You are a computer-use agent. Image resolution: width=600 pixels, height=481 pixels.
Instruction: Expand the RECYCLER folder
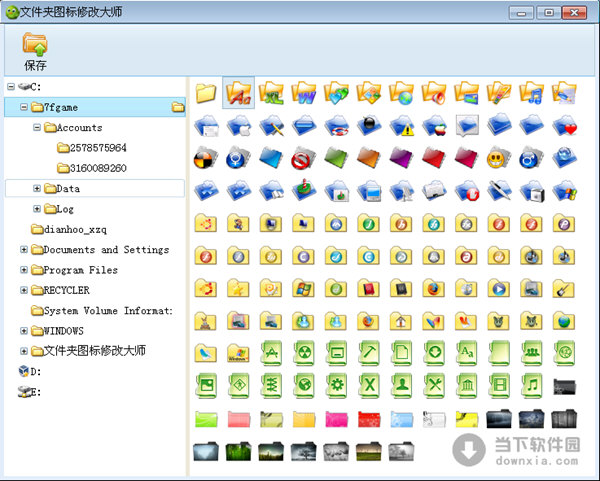pyautogui.click(x=24, y=290)
